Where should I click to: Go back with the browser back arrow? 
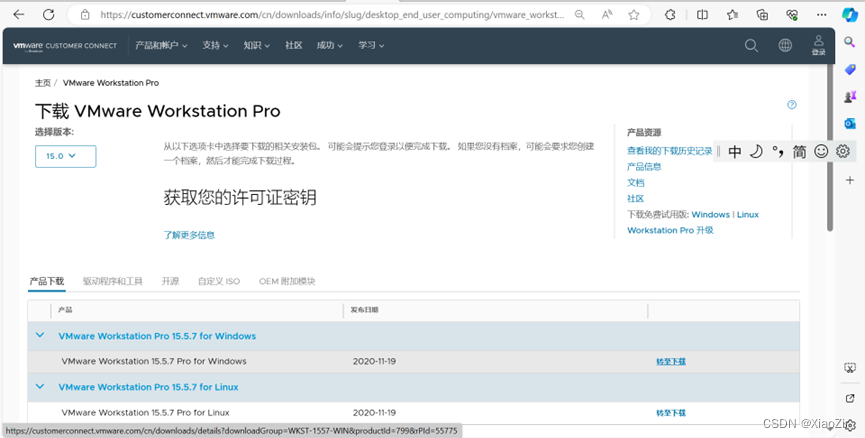point(19,15)
